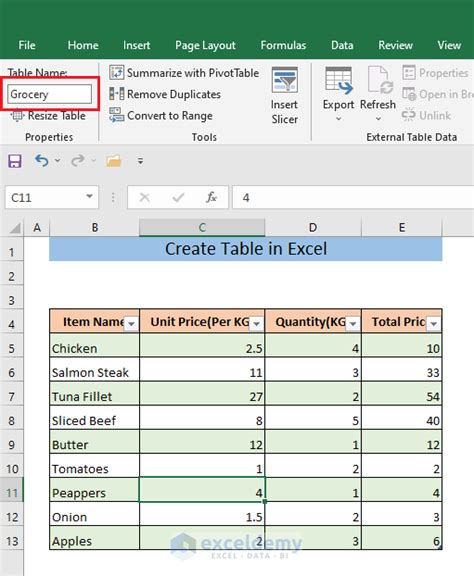Click Resize Table icon

point(17,116)
